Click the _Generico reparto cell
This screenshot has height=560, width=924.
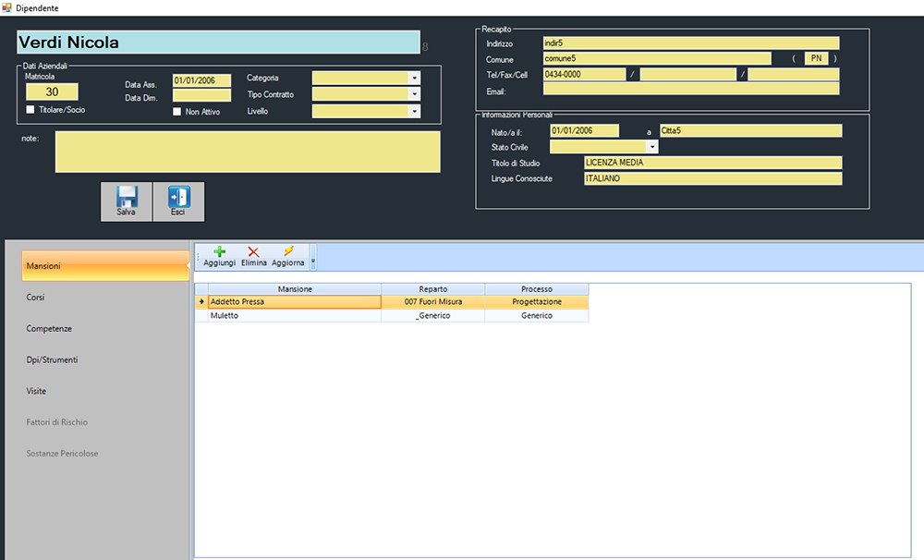click(433, 315)
